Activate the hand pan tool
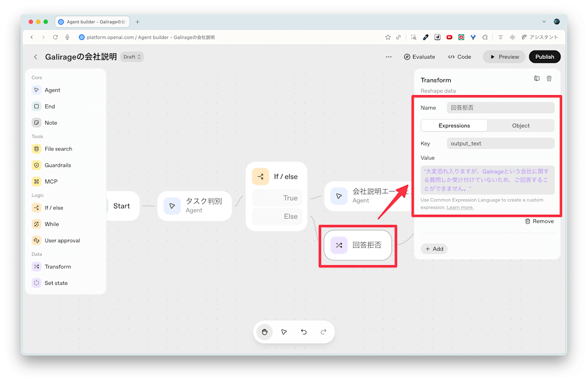Screen dimensions: 588x383 tap(265, 332)
